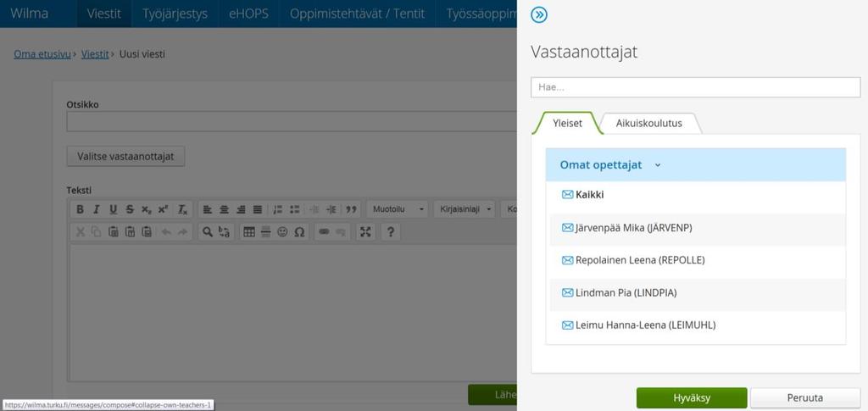Toggle Bold formatting in editor toolbar
Screen dimensions: 868x411
[x=80, y=209]
